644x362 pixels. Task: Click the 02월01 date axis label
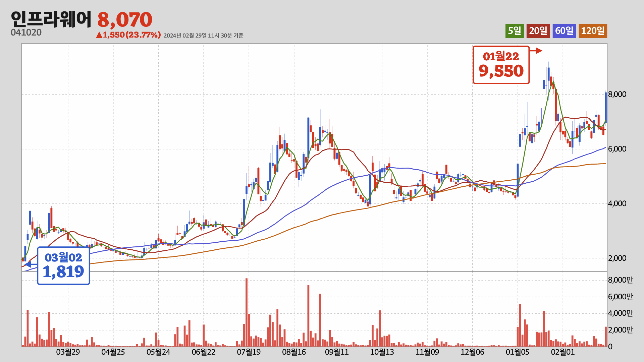(x=563, y=352)
